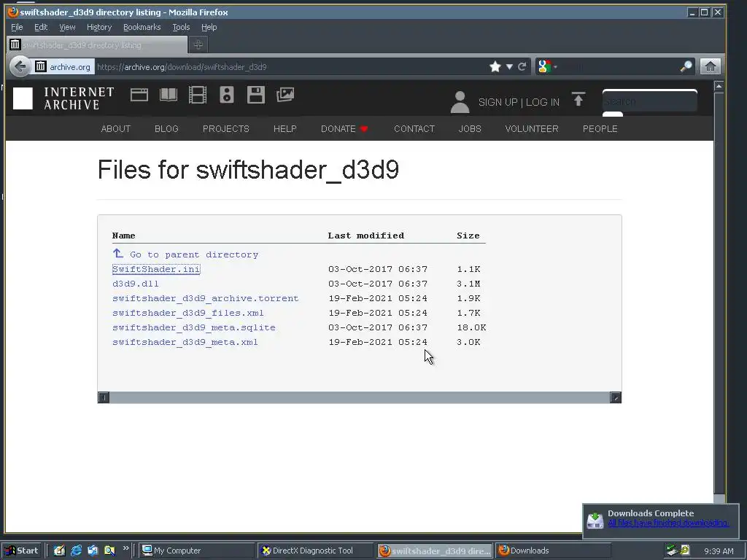Open swiftshader_d3d9_archive.torrent link

[x=206, y=298]
